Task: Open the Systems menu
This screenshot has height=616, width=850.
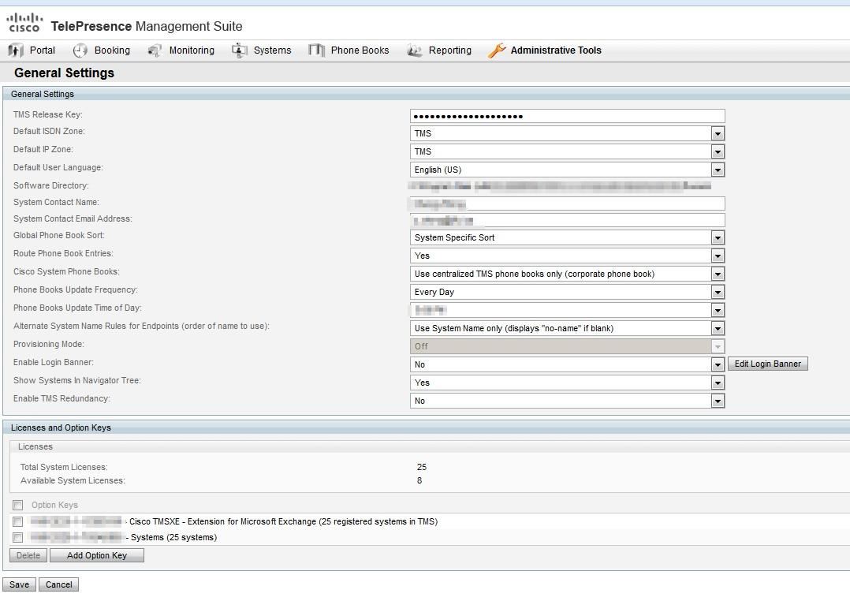Action: point(272,50)
